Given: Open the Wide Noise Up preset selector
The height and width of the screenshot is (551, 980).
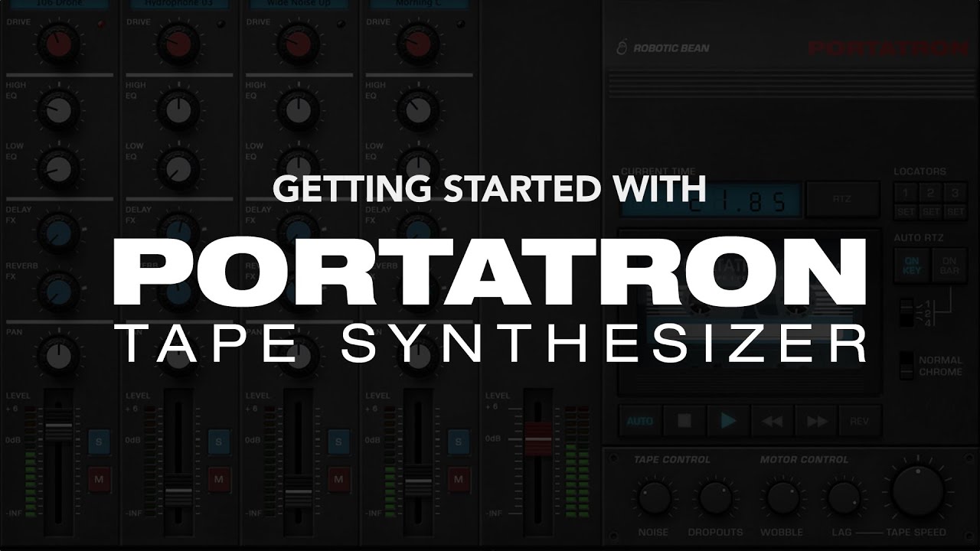Looking at the screenshot, I should pos(299,4).
